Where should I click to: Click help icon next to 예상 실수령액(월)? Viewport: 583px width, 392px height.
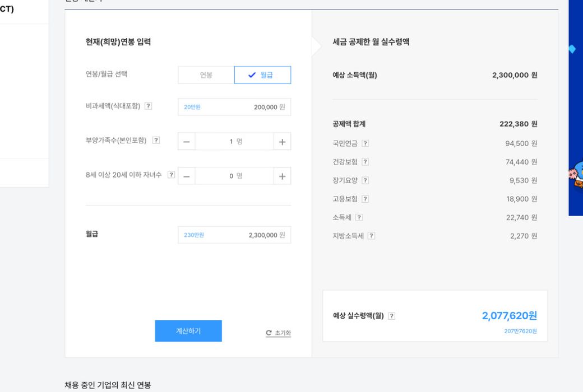(391, 316)
